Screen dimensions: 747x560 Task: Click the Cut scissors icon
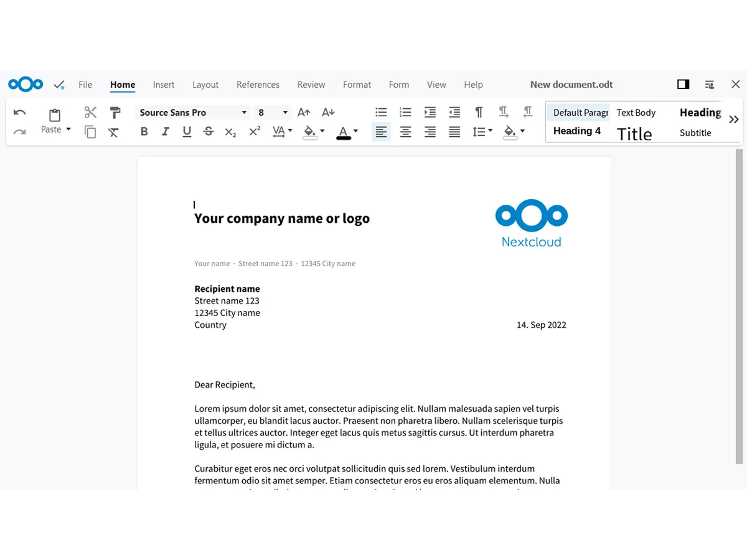[x=90, y=112]
